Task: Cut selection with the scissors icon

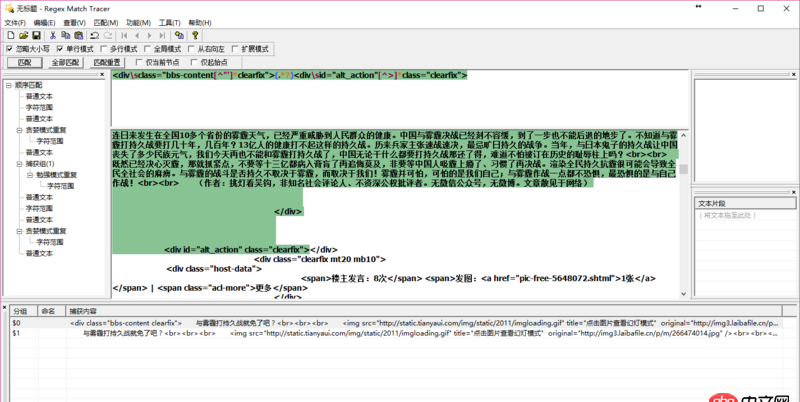Action: (53, 35)
